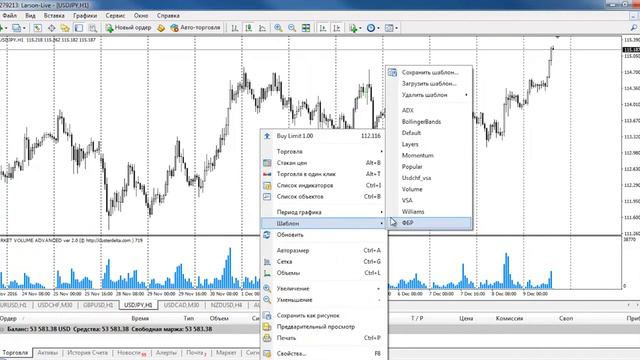
Task: Click the Сохранить как рисунок icon
Action: [x=267, y=316]
